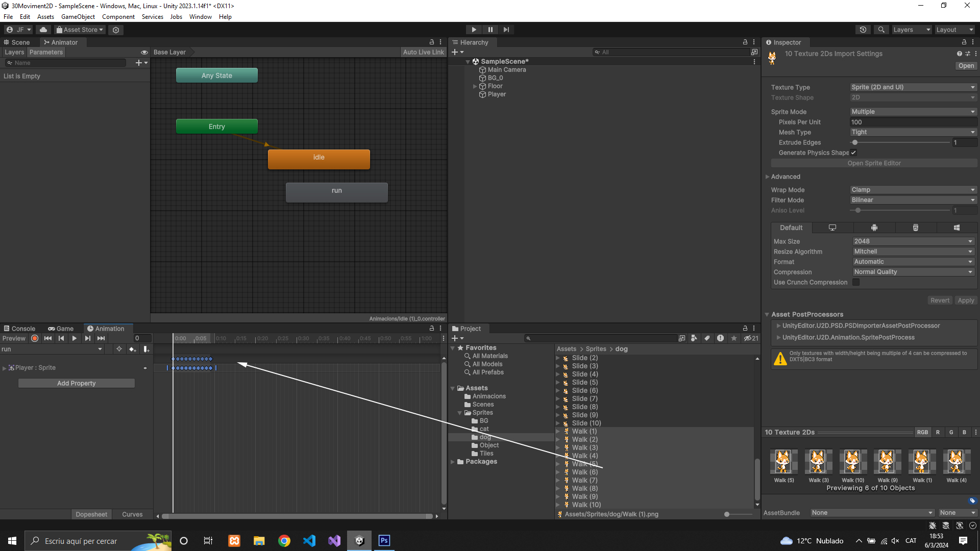This screenshot has width=980, height=551.
Task: Go to next keyframe in Animation window
Action: pyautogui.click(x=88, y=338)
